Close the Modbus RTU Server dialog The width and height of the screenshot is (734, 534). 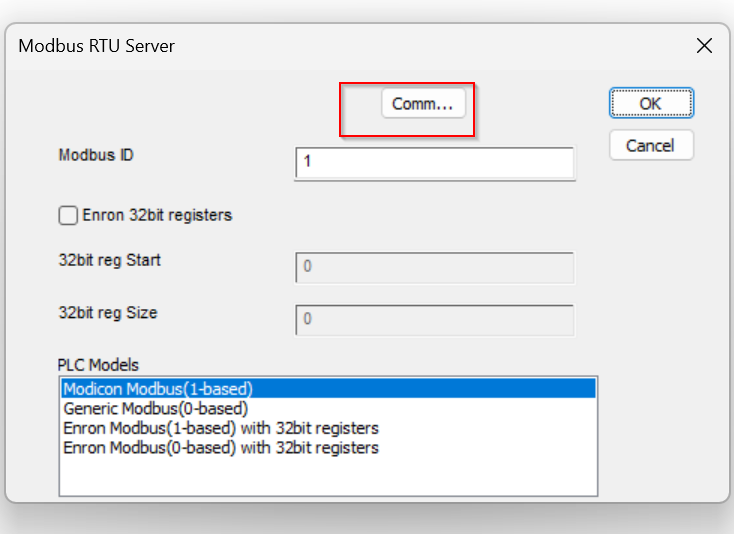point(704,46)
